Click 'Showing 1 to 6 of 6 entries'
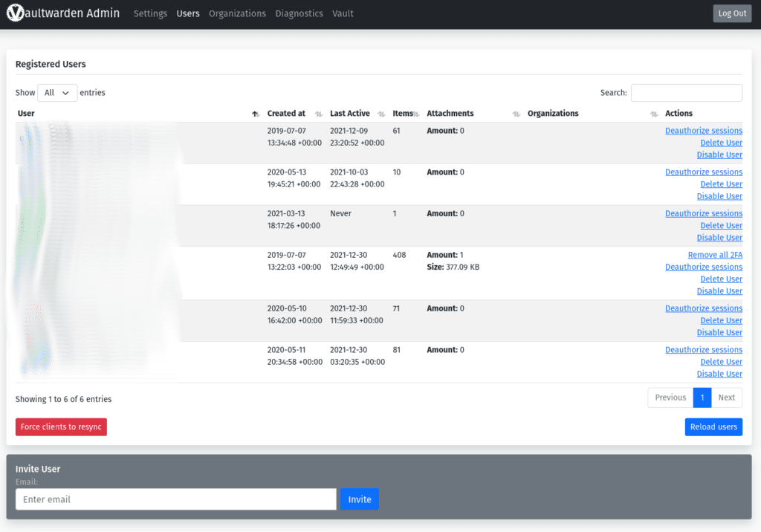Image resolution: width=761 pixels, height=532 pixels. [64, 399]
